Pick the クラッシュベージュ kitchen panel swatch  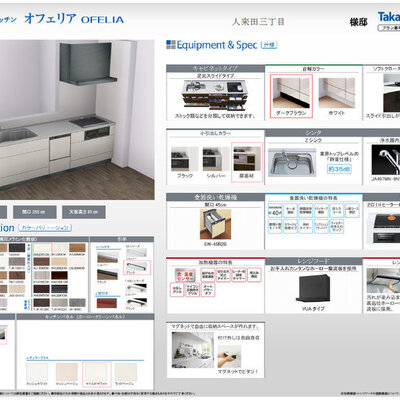point(67,372)
